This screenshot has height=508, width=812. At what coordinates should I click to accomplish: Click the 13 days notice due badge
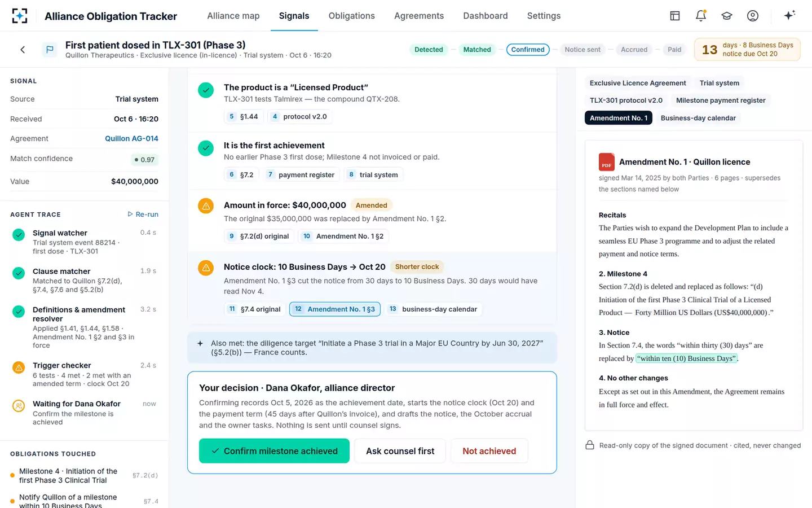747,50
